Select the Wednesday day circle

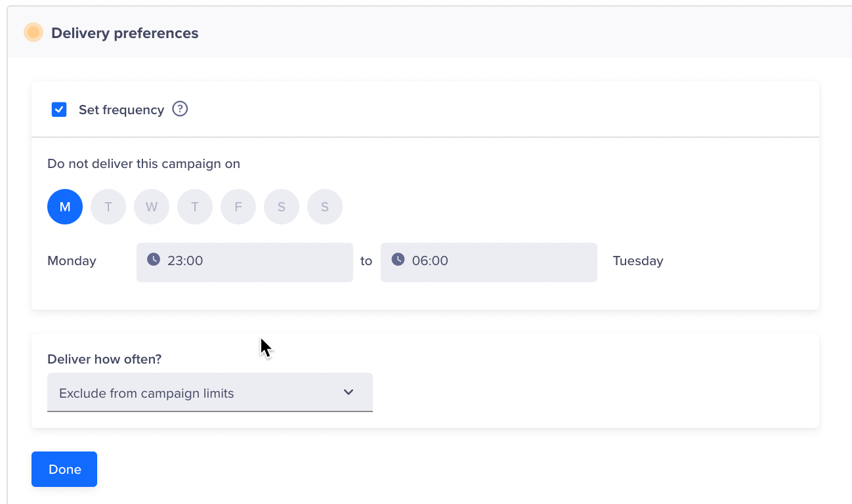(x=152, y=207)
